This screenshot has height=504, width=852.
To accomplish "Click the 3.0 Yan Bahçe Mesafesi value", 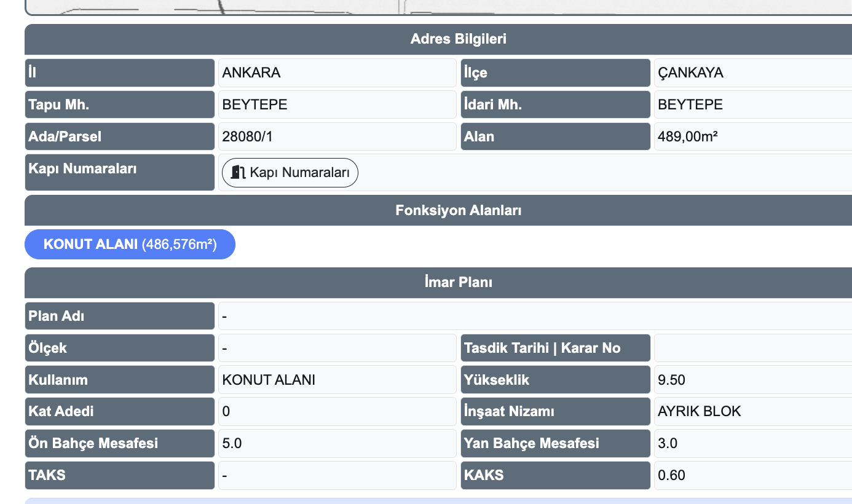I will click(x=752, y=443).
